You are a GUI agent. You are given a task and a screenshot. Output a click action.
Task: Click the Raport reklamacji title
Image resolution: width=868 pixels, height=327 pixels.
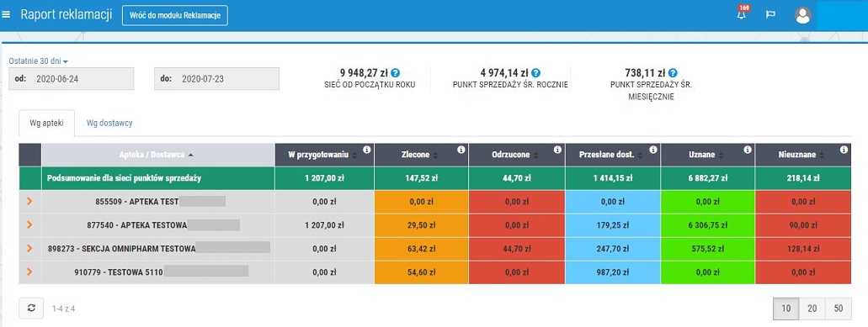point(67,15)
